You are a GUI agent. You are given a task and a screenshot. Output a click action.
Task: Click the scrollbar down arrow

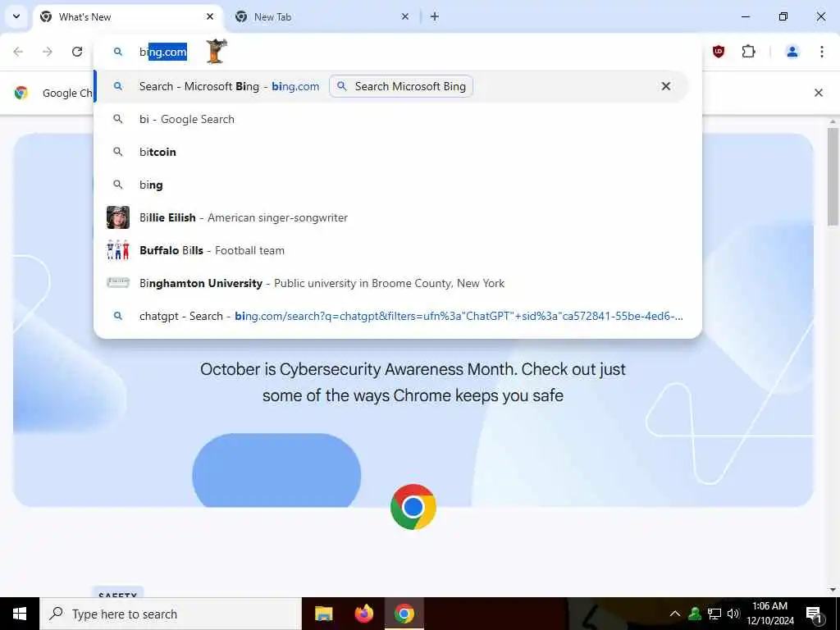833,590
